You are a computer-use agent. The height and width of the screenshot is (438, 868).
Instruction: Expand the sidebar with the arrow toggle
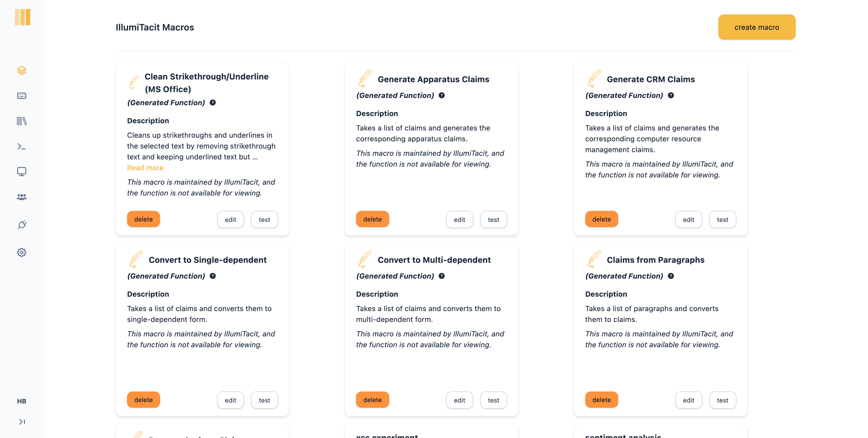21,422
